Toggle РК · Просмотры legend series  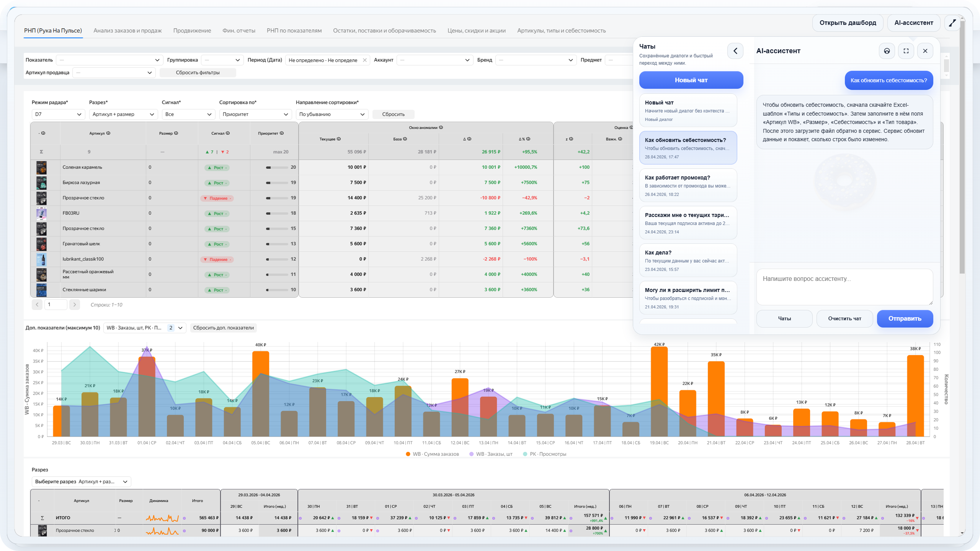544,454
